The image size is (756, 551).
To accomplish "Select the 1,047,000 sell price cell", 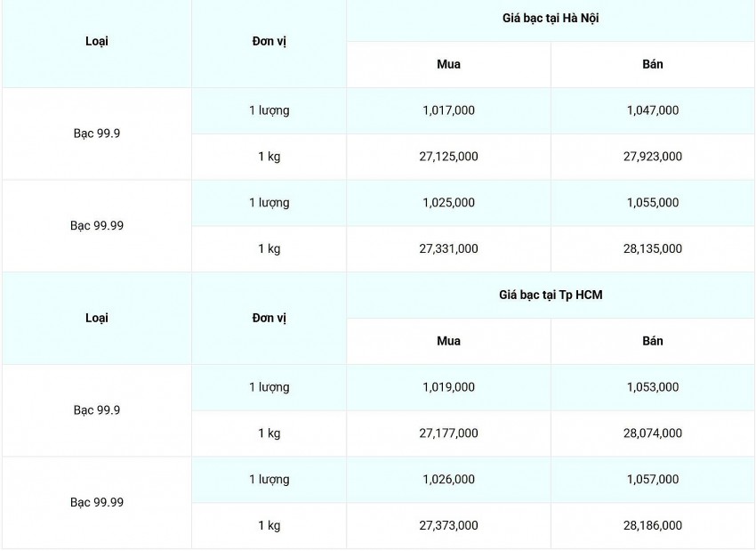I will [x=652, y=110].
